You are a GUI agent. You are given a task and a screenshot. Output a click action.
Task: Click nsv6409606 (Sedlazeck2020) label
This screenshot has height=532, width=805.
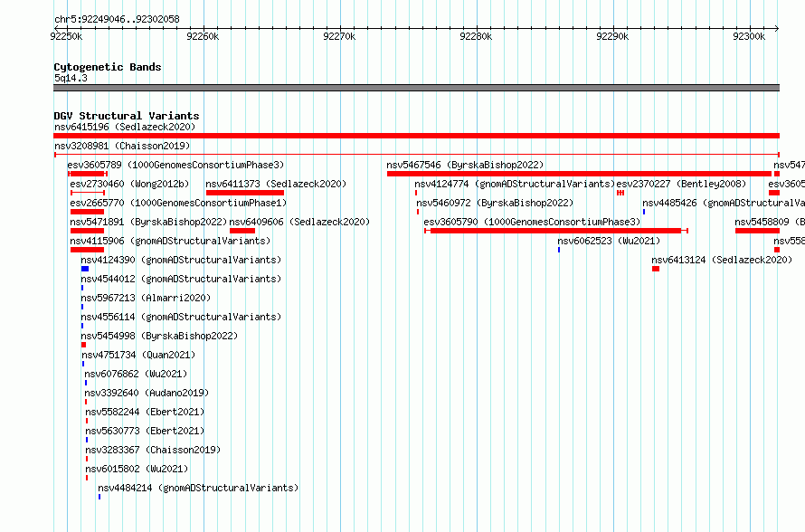point(299,222)
